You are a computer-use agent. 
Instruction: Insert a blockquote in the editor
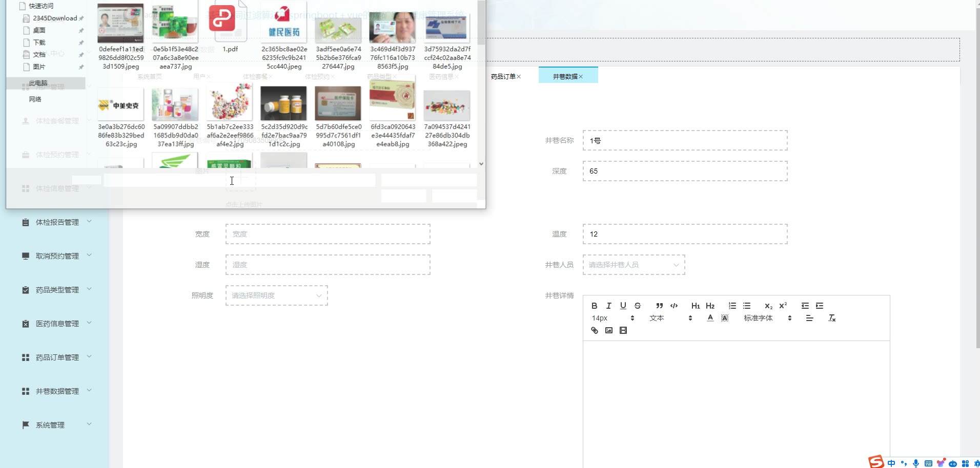pyautogui.click(x=659, y=306)
